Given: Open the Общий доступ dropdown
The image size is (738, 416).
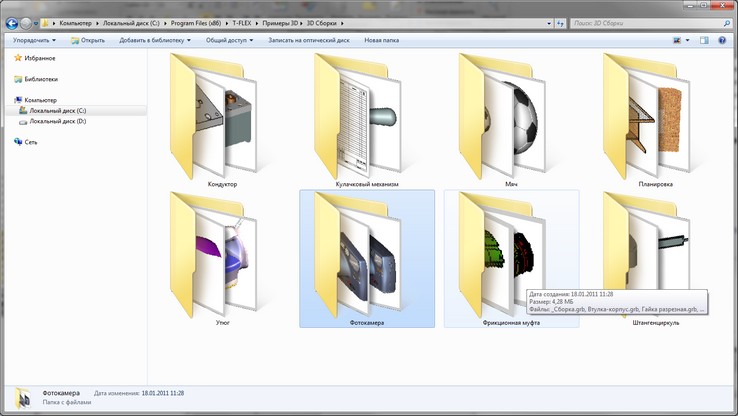Looking at the screenshot, I should click(229, 40).
